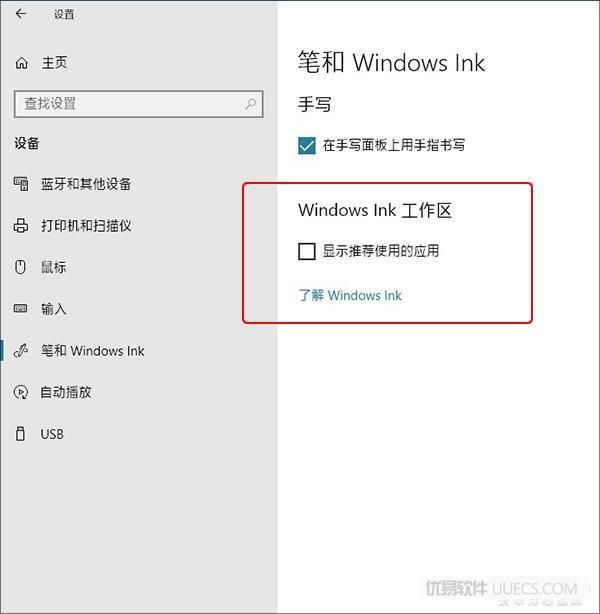Go to 主页 settings home

click(54, 63)
